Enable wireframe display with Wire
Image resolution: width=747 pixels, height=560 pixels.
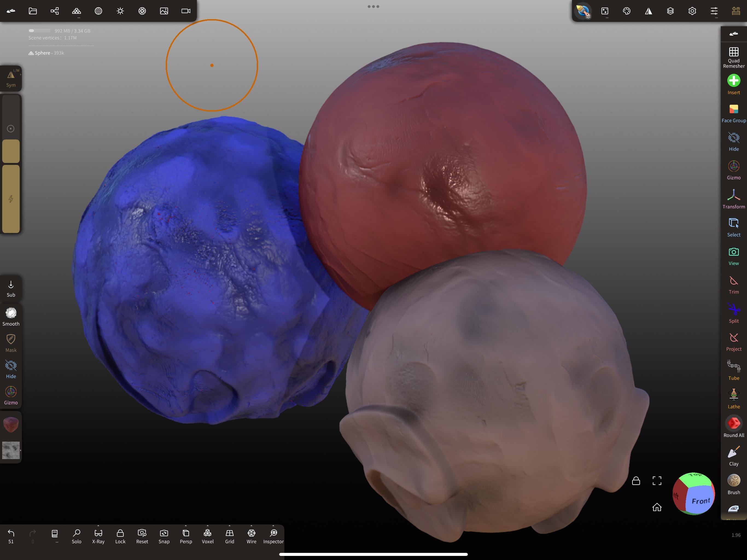pyautogui.click(x=251, y=536)
